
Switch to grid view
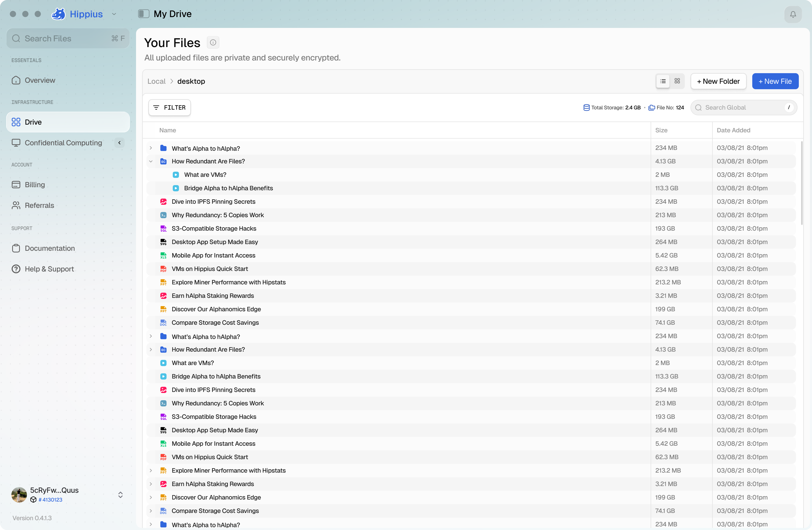point(677,81)
